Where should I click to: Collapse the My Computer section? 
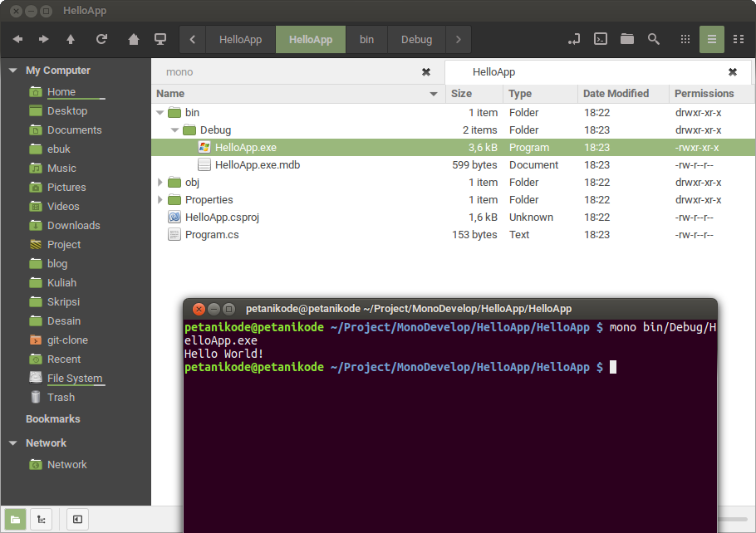coord(12,70)
